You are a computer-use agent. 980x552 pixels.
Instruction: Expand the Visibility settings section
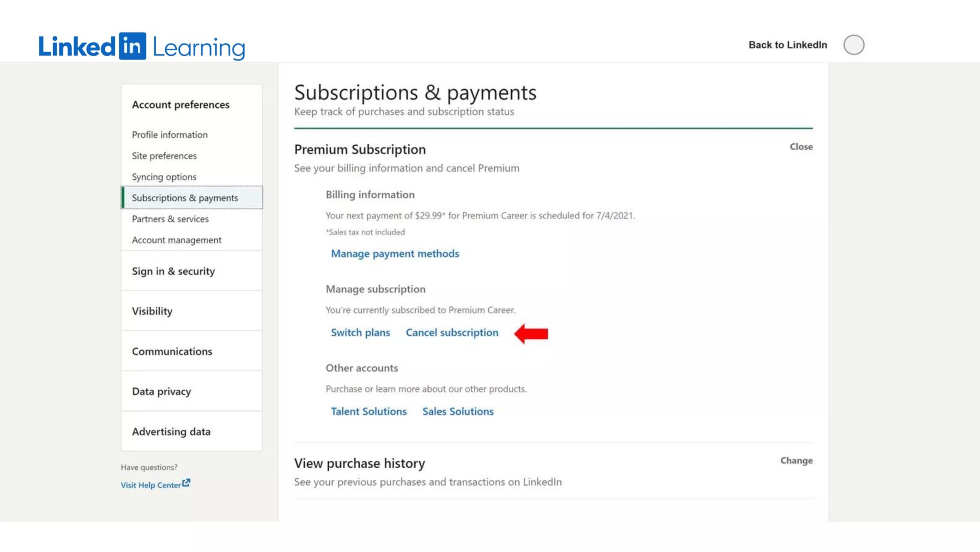[x=152, y=311]
